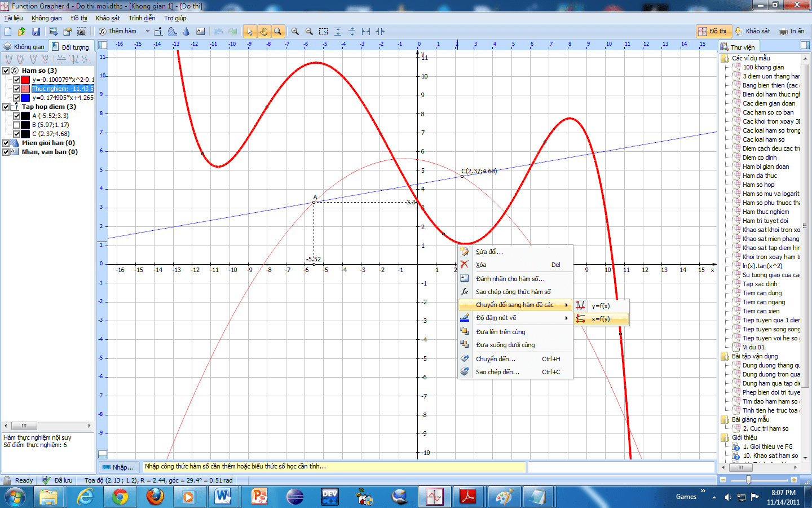Click the add bounded region icon

point(173,32)
